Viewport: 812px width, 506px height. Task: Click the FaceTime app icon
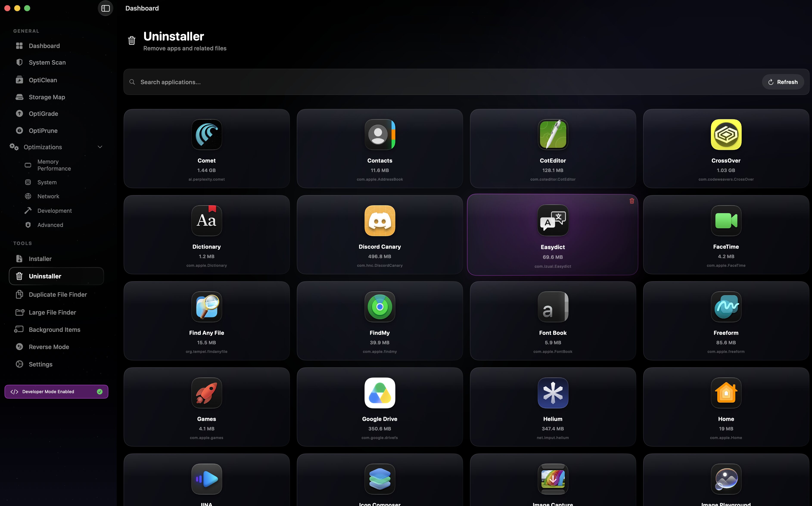coord(726,220)
